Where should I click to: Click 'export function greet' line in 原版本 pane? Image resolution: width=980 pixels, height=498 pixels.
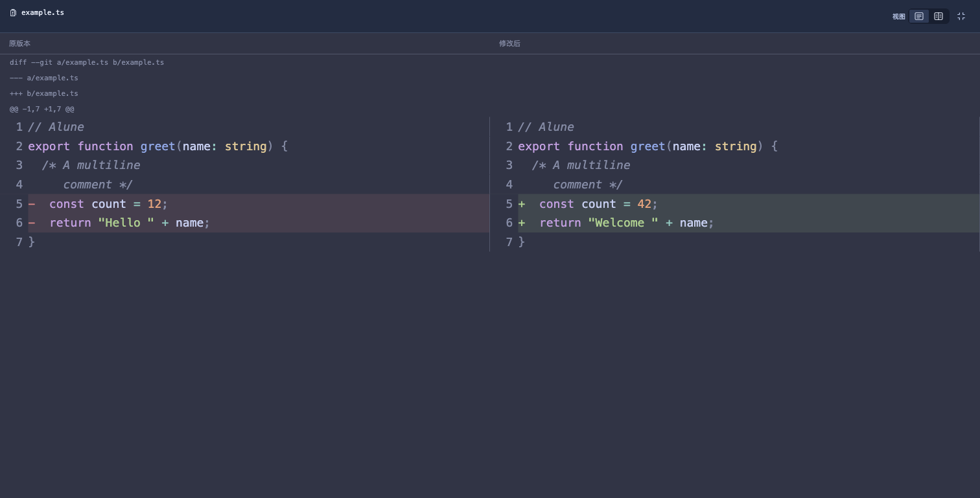(157, 146)
